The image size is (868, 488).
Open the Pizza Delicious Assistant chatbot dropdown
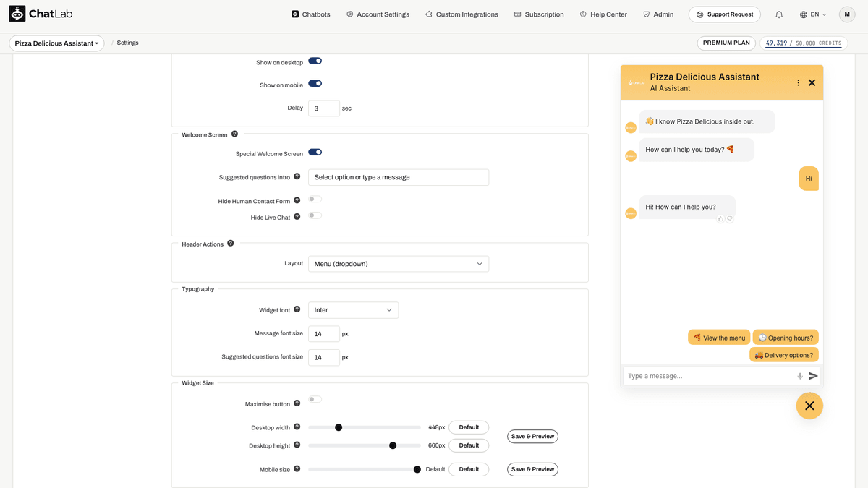57,43
